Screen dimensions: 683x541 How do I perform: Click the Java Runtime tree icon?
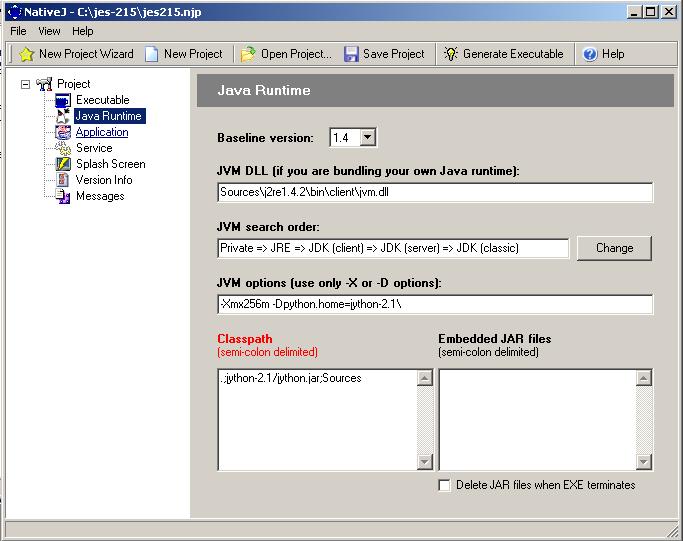click(x=63, y=116)
